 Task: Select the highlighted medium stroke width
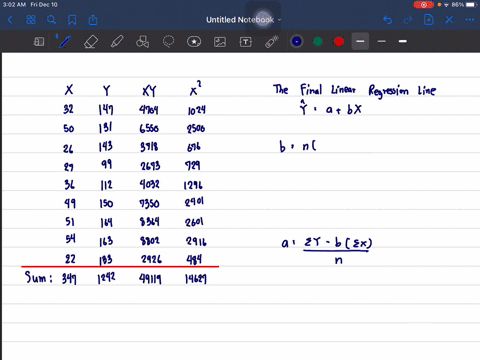click(x=360, y=41)
